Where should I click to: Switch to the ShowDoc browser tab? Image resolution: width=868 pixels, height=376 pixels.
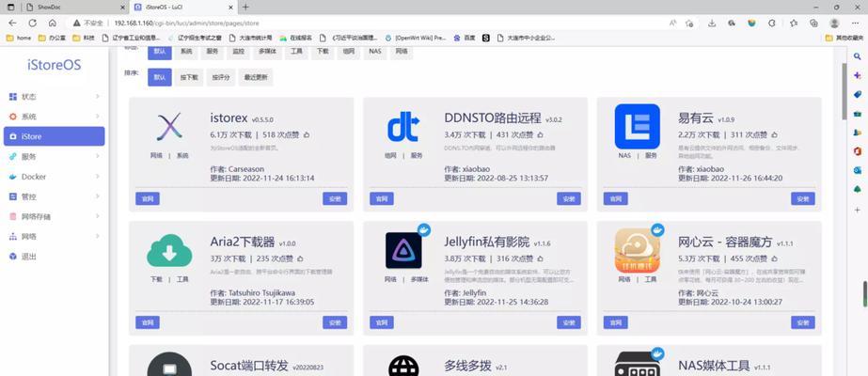point(74,8)
